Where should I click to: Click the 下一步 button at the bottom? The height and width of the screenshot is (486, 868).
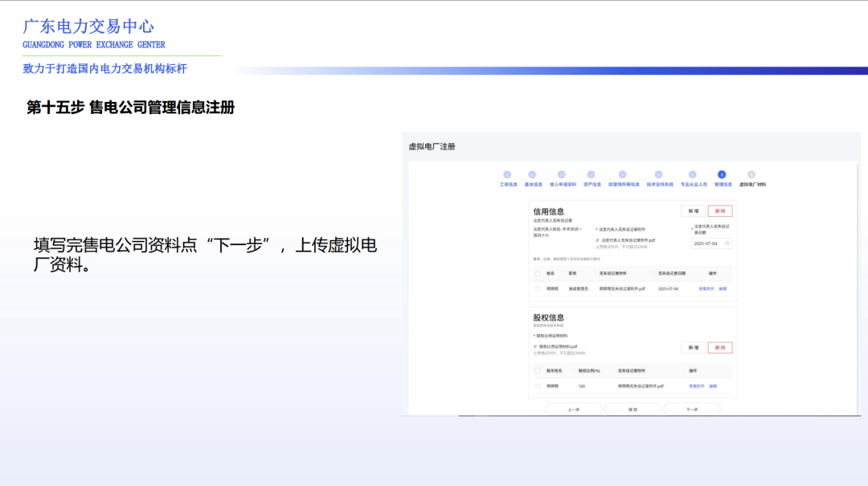tap(692, 409)
